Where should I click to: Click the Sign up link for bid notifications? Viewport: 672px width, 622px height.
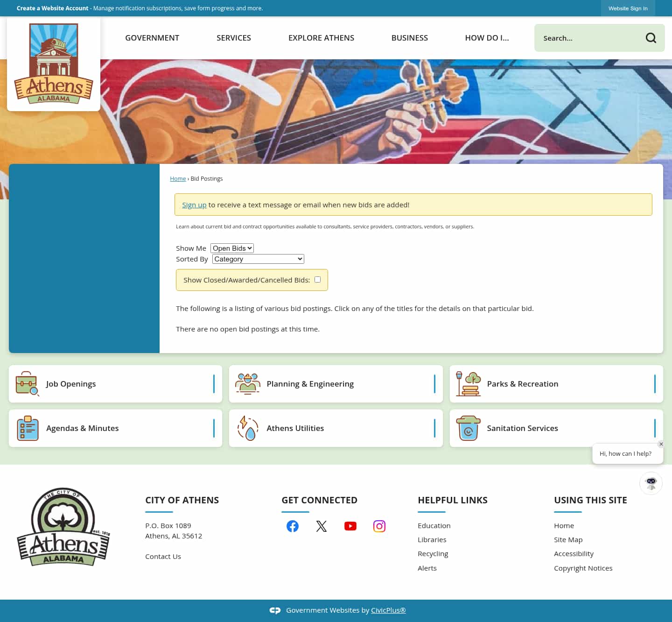click(x=194, y=205)
